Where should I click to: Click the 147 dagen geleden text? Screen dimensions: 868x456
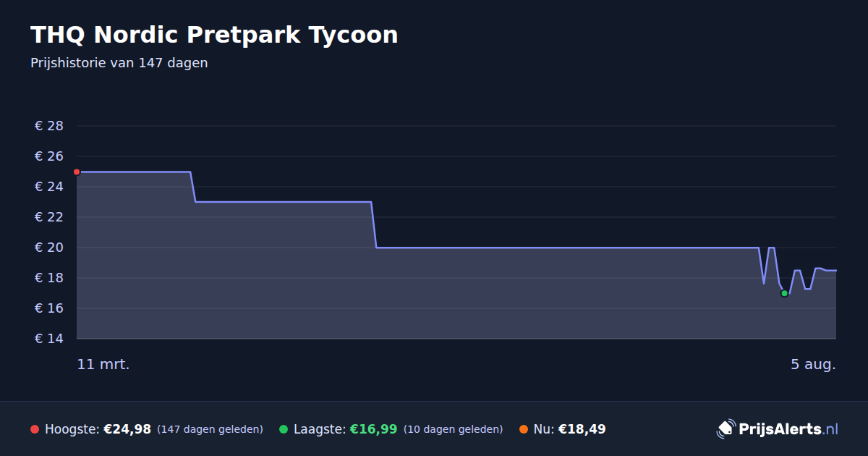210,429
